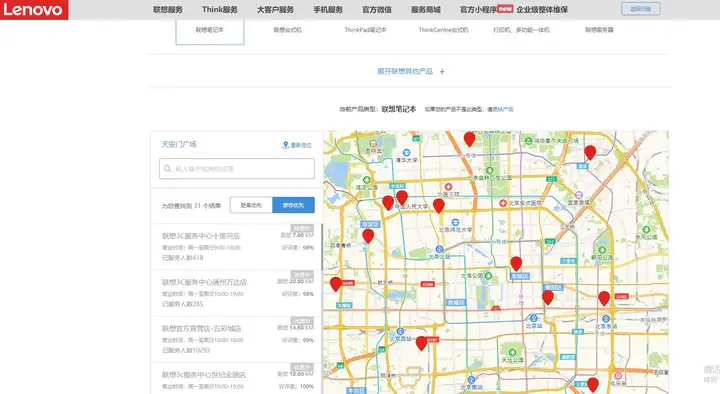Click the magnifier icon in the search box
This screenshot has width=720, height=394.
[x=168, y=169]
